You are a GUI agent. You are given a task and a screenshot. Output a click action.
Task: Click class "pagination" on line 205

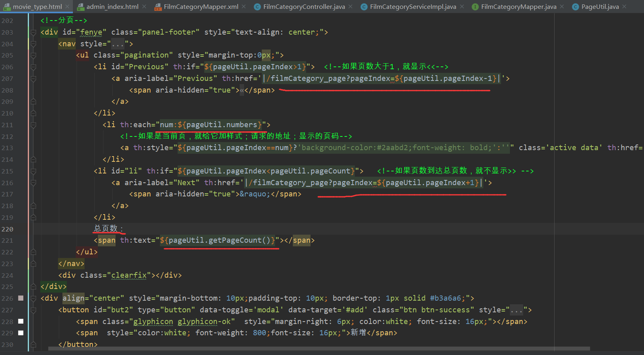(x=147, y=55)
